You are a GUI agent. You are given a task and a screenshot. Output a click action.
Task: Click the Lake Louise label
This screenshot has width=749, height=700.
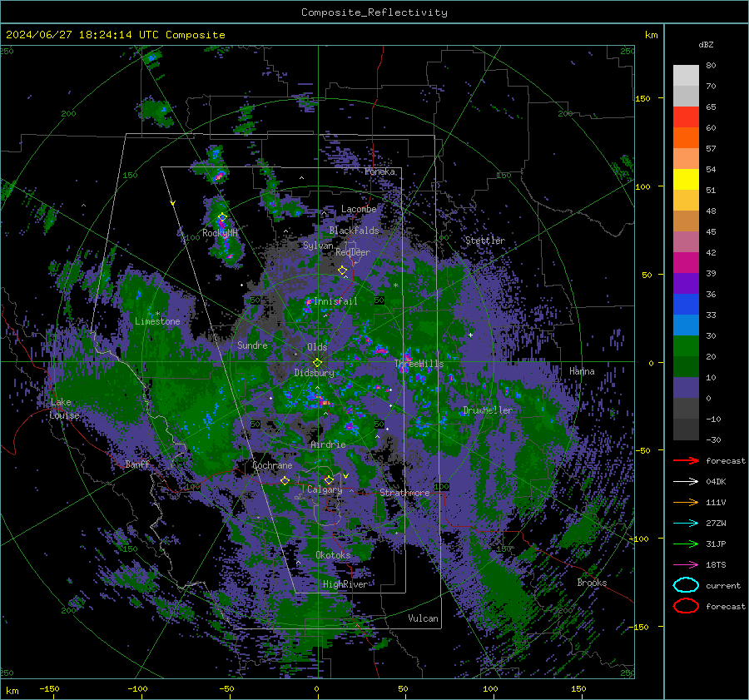coord(64,409)
